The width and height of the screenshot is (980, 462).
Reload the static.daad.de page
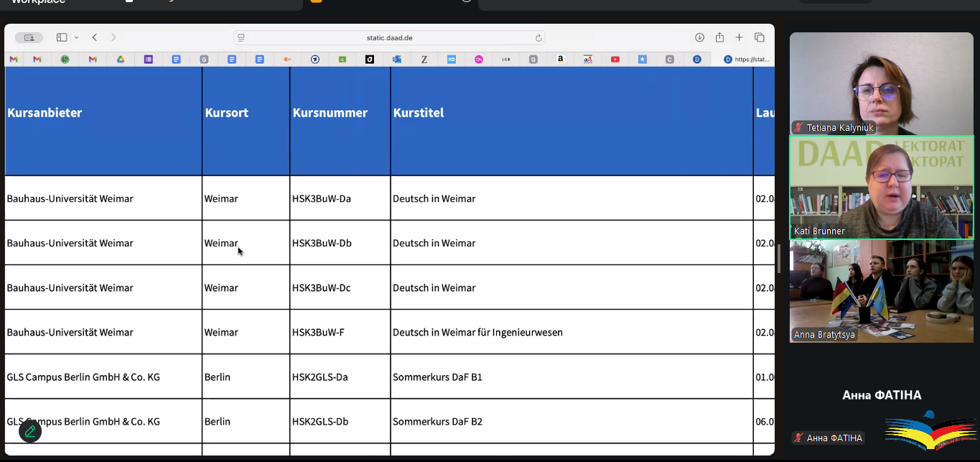click(x=538, y=38)
